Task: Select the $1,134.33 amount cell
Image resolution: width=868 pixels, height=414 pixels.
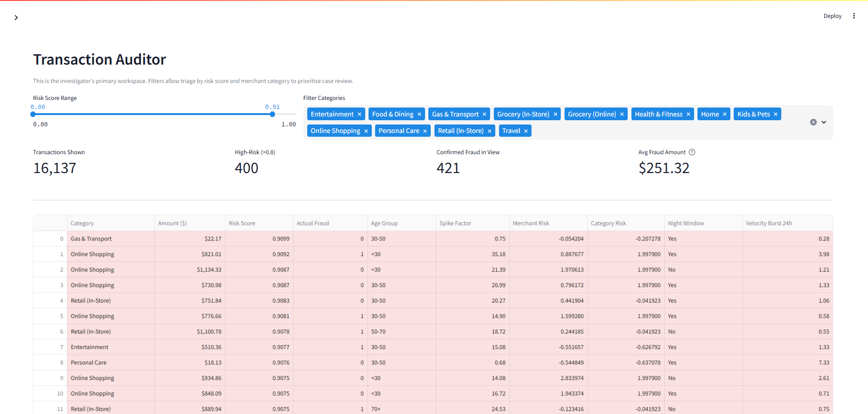Action: click(190, 270)
